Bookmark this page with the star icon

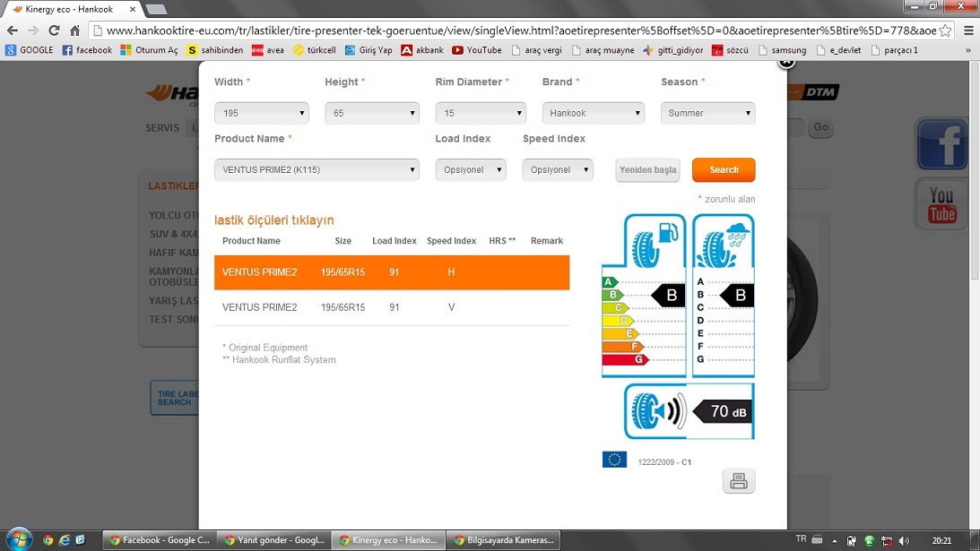click(946, 30)
